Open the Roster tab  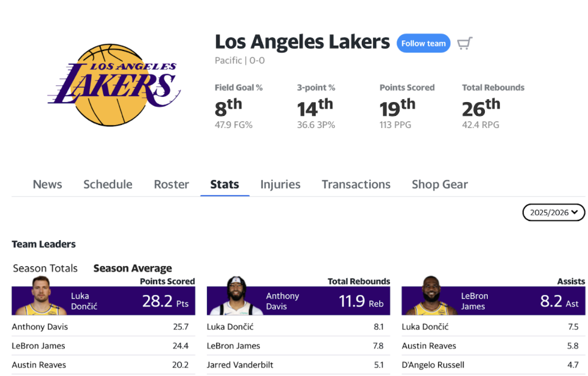pyautogui.click(x=172, y=184)
